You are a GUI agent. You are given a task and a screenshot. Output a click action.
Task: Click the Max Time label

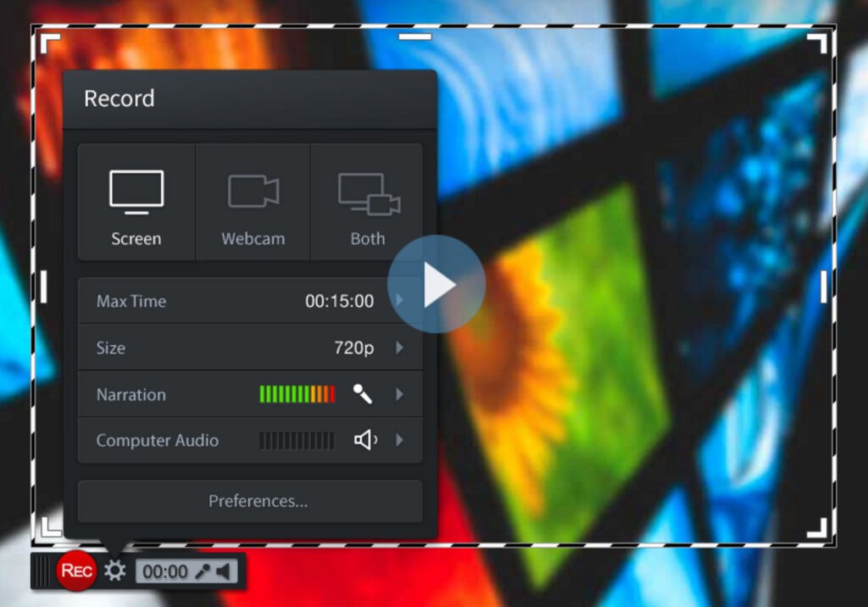click(x=131, y=301)
